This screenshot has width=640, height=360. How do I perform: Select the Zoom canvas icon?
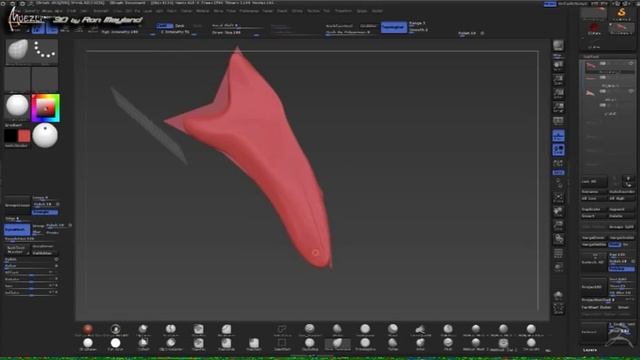pos(558,79)
